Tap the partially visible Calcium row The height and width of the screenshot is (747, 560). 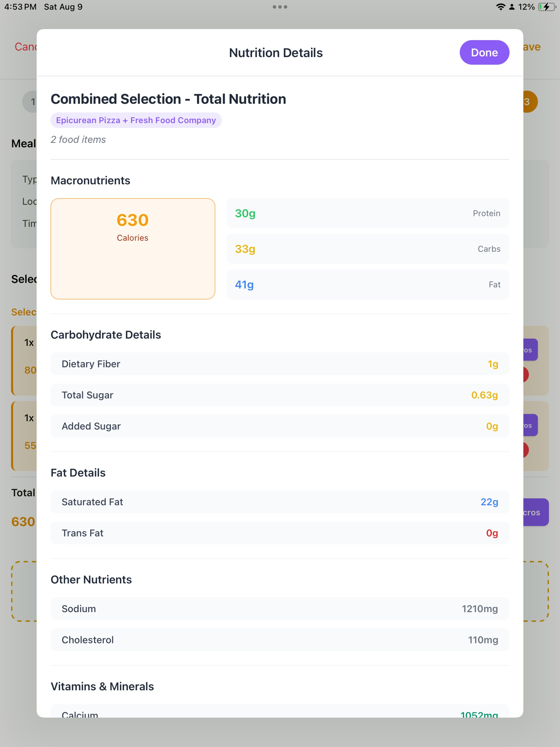click(x=280, y=711)
